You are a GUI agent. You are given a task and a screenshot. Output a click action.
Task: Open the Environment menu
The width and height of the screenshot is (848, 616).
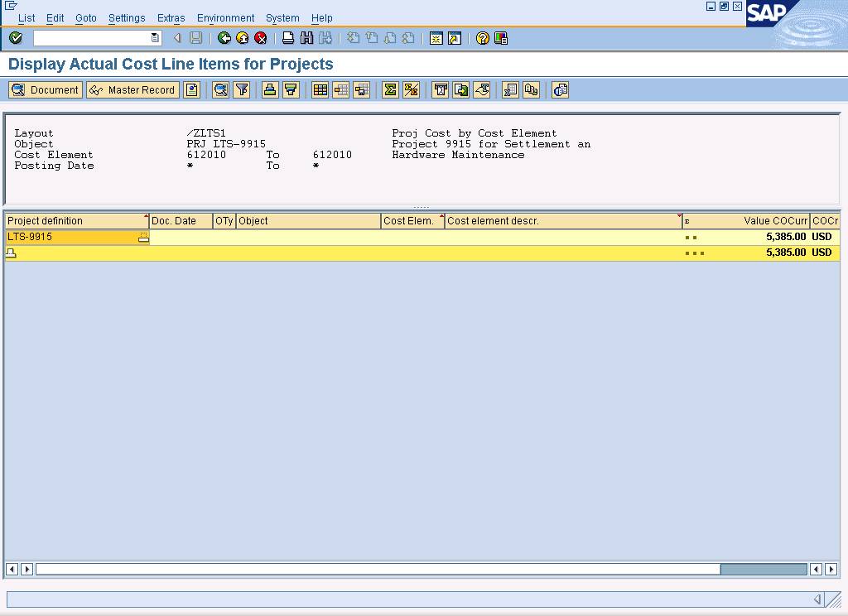[x=225, y=18]
